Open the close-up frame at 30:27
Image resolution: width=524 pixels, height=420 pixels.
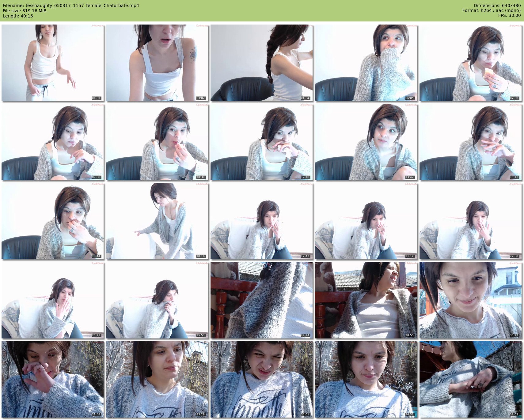point(471,300)
